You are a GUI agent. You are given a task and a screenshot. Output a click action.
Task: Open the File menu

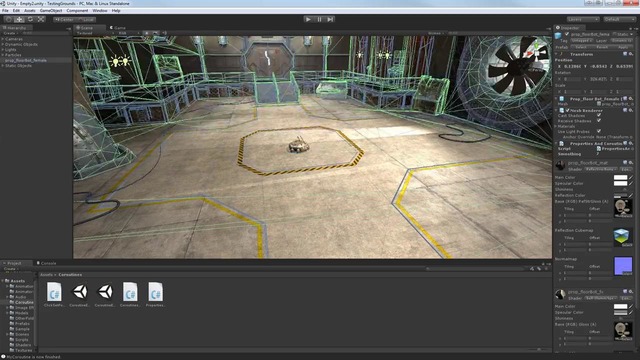pyautogui.click(x=5, y=11)
